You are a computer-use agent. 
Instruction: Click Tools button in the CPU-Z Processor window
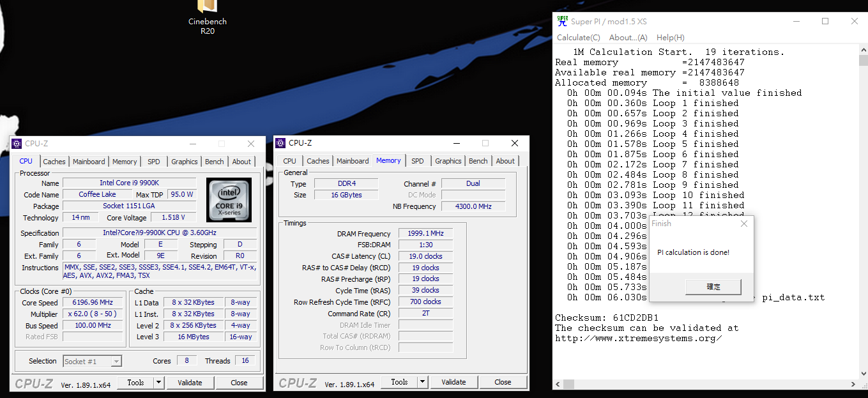[135, 383]
